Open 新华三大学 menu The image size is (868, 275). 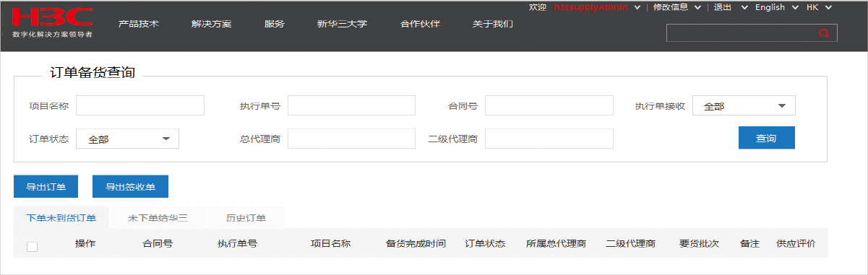pyautogui.click(x=342, y=24)
